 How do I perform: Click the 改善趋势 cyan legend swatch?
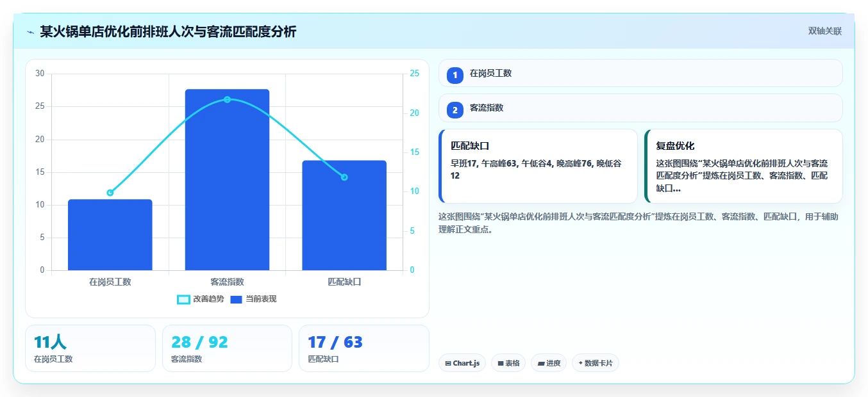(x=183, y=300)
